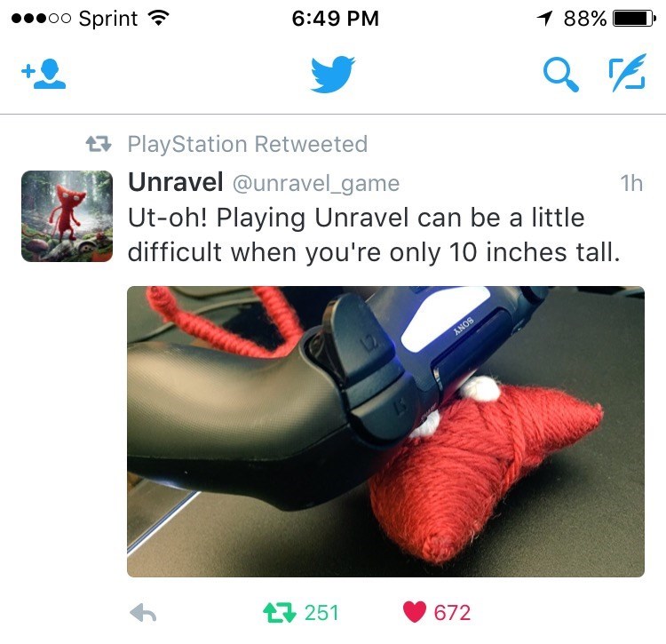Viewport: 666px width, 644px height.
Task: Retweet the Unravel tweet
Action: 279,613
